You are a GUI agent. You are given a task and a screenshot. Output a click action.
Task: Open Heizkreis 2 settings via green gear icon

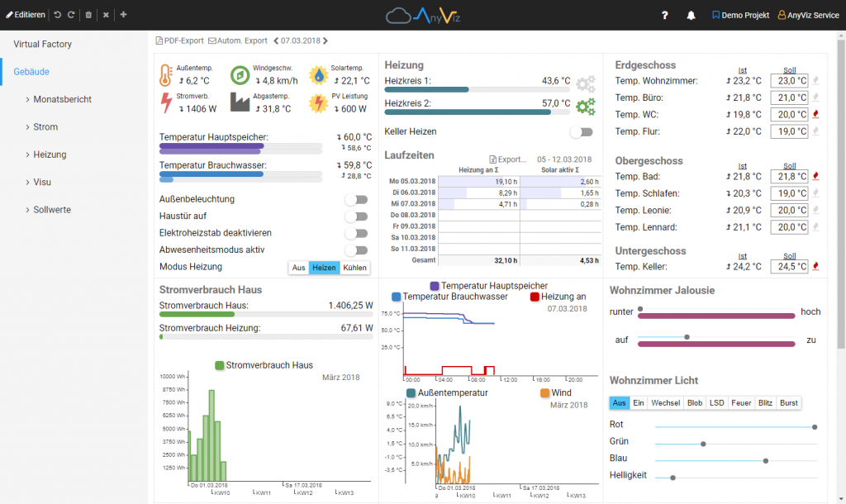tap(587, 107)
